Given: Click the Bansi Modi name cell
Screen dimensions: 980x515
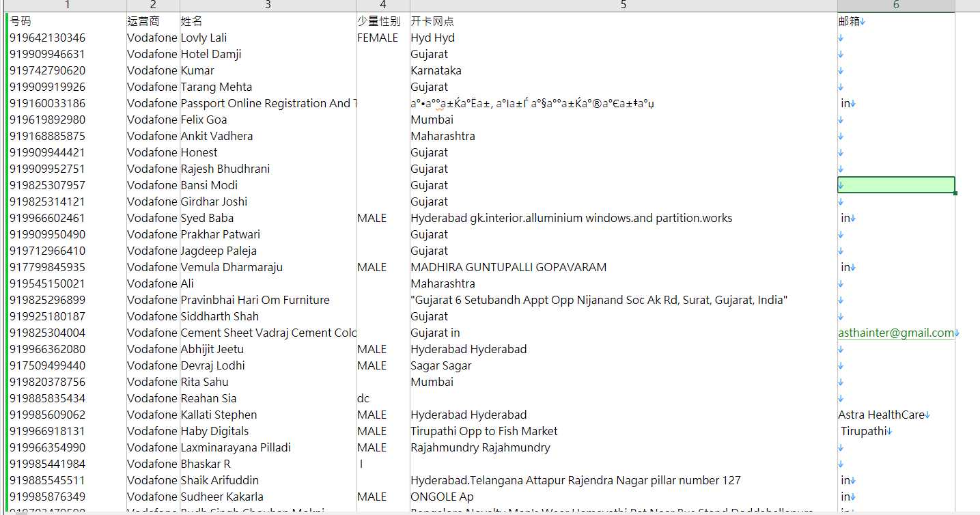Looking at the screenshot, I should coord(268,185).
